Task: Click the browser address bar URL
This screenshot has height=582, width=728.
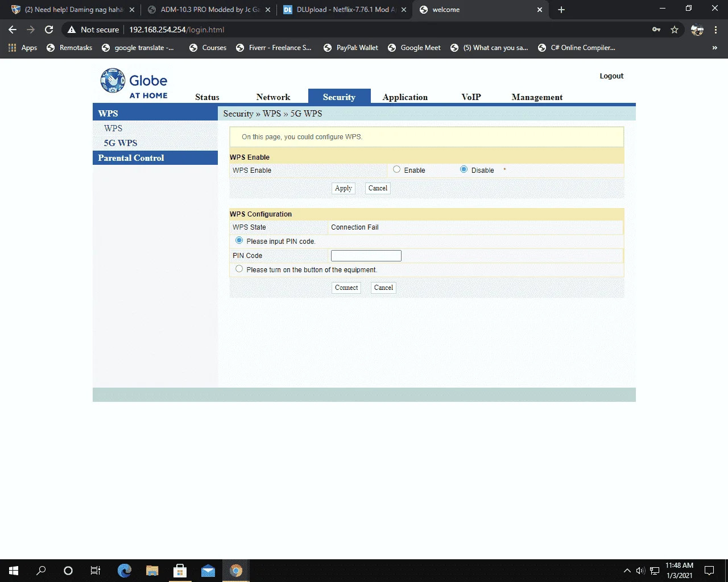Action: pyautogui.click(x=177, y=30)
